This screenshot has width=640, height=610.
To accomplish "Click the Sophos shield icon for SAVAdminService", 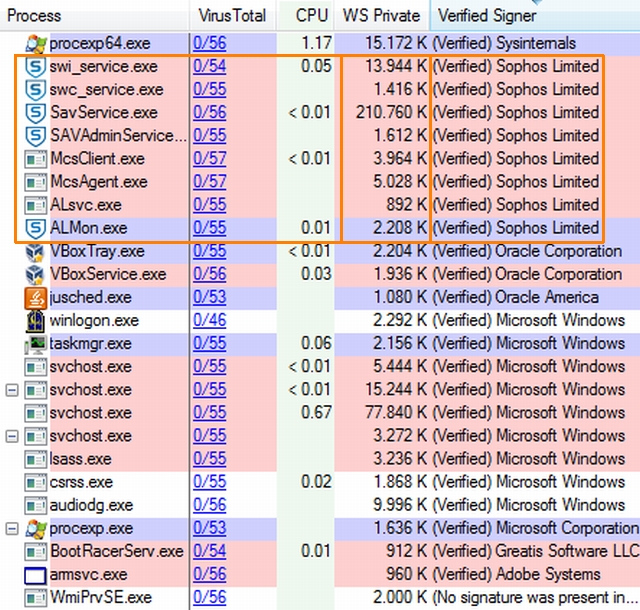I will (x=36, y=136).
